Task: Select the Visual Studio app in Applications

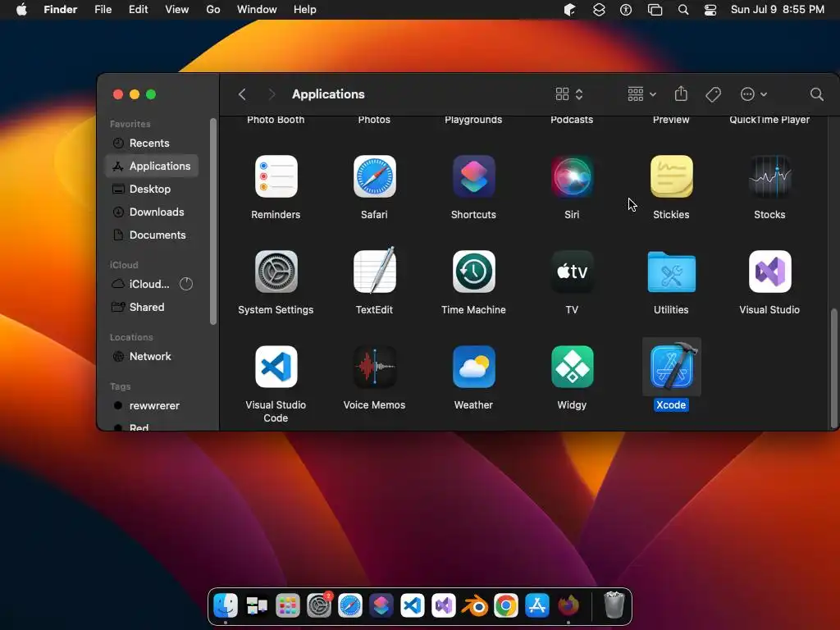Action: click(x=769, y=272)
